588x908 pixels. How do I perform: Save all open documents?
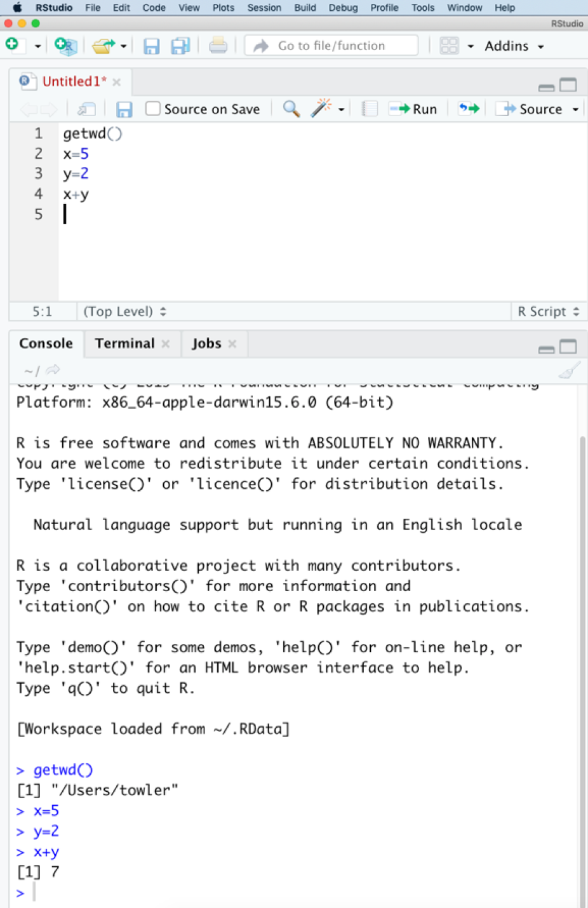[180, 46]
